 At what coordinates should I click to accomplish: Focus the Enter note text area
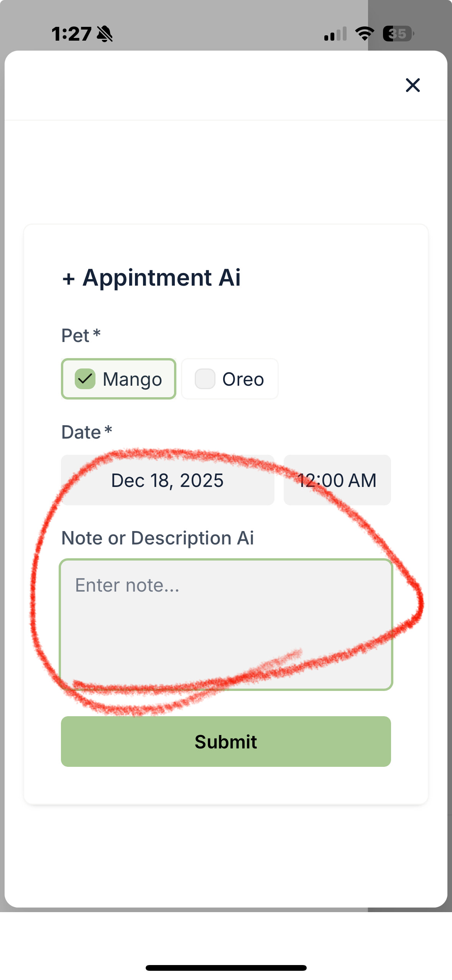[226, 624]
